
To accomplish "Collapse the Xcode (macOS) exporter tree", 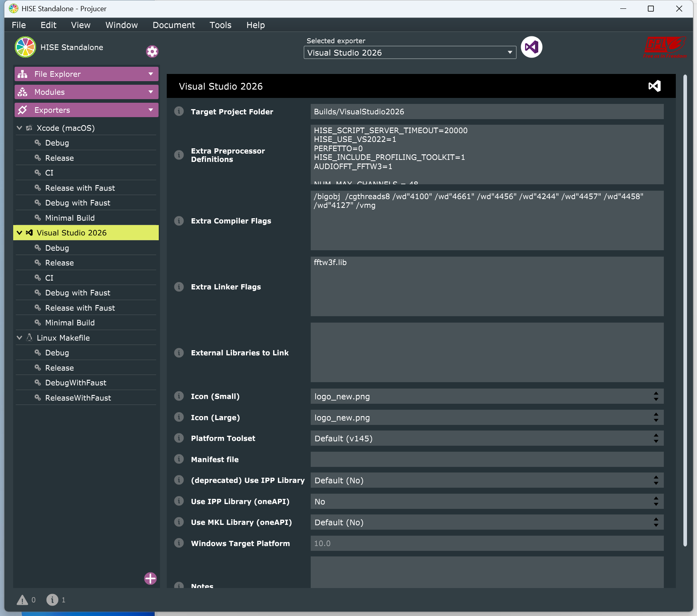I will (x=19, y=128).
